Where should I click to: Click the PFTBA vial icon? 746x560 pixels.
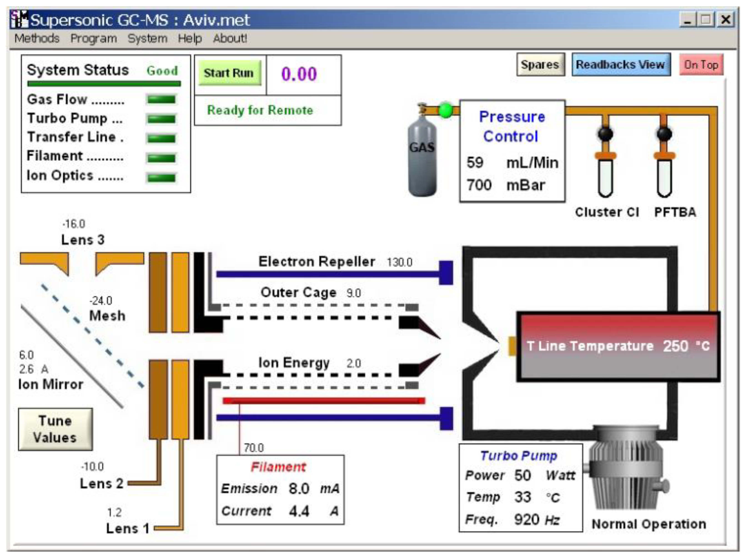[x=664, y=177]
